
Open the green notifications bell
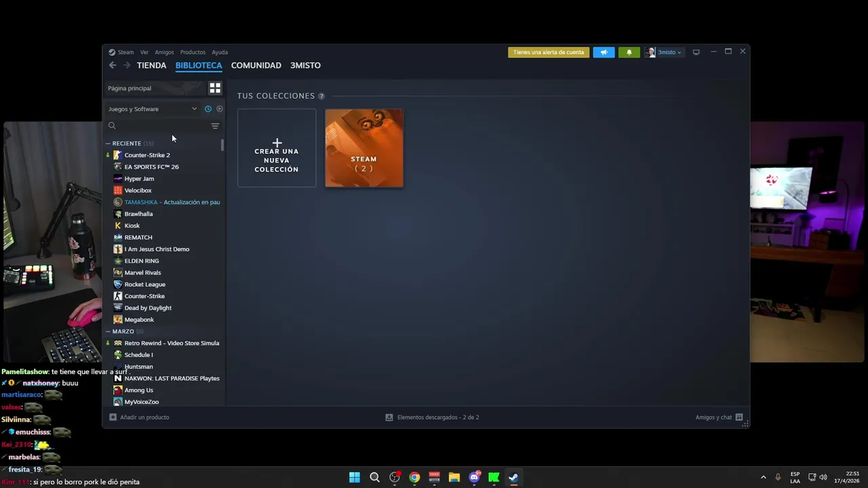(629, 52)
